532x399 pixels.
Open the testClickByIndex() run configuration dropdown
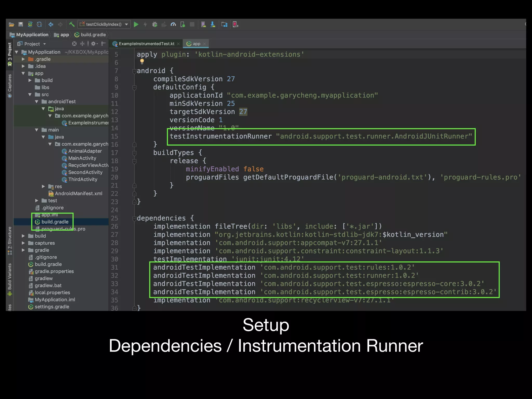point(104,24)
